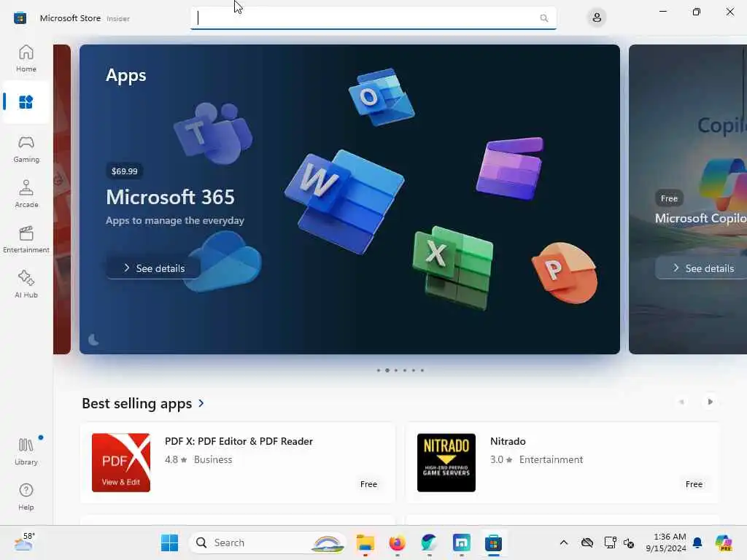The height and width of the screenshot is (560, 747).
Task: Open PDF X app thumbnail
Action: [x=121, y=462]
